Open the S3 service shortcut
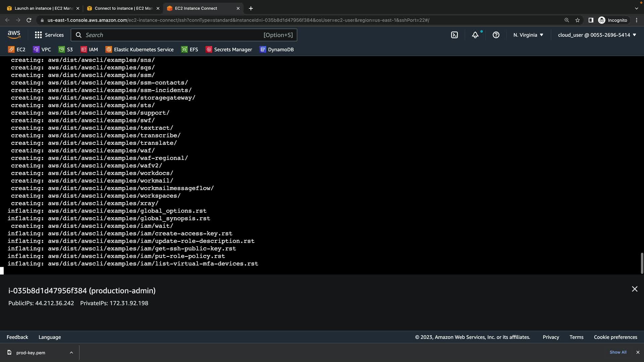 [x=66, y=50]
